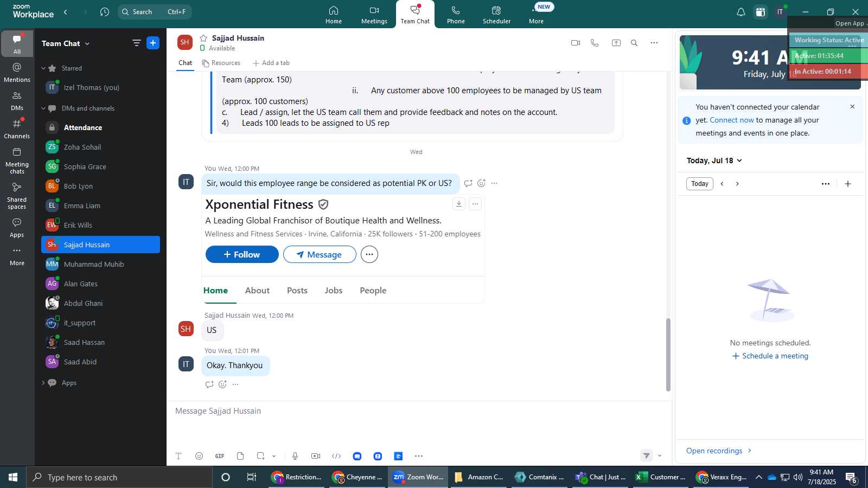
Task: Open chat header more options
Action: 654,43
